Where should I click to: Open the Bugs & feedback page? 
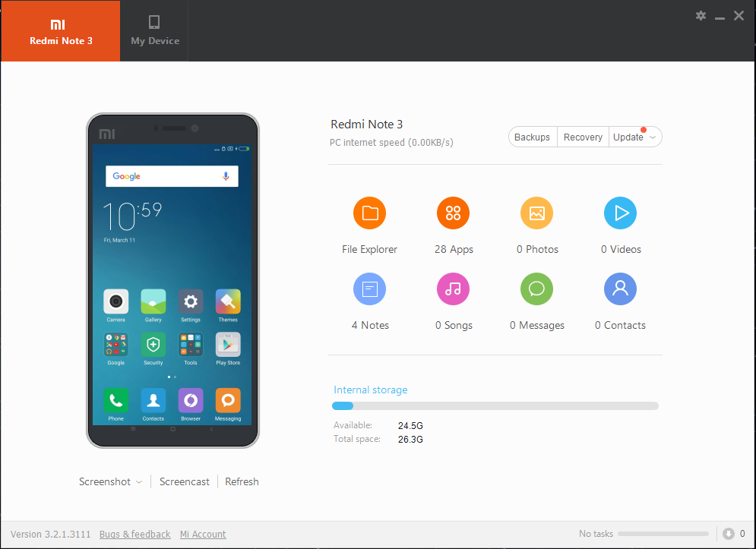pyautogui.click(x=134, y=534)
